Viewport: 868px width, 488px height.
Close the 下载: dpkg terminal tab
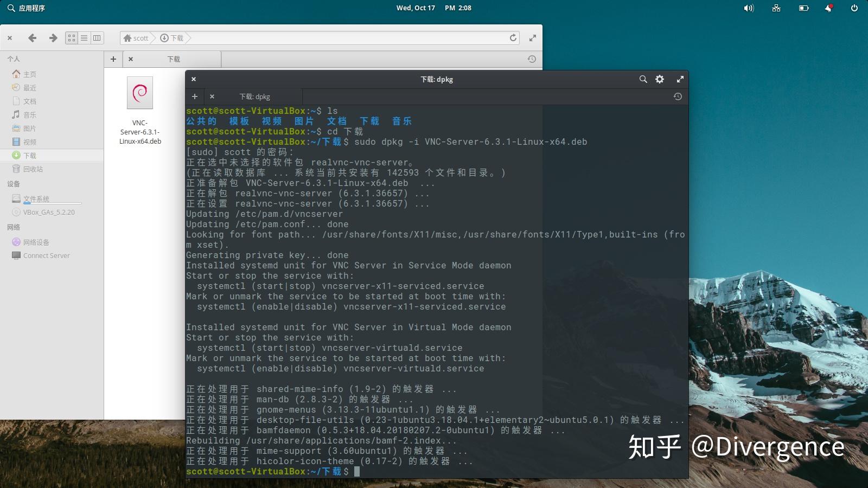(212, 97)
